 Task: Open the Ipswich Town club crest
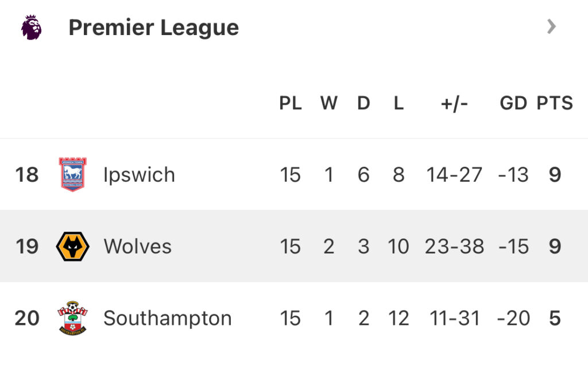[x=73, y=175]
